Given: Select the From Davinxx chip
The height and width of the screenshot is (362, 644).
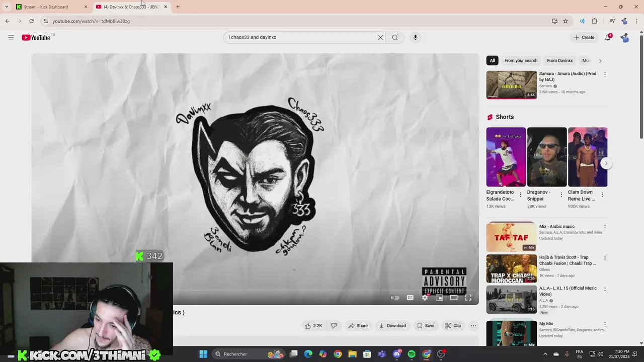Looking at the screenshot, I should tap(560, 60).
